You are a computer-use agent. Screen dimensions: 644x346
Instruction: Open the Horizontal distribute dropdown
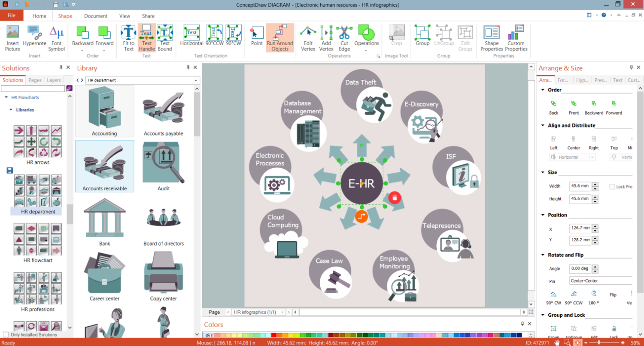tap(592, 157)
